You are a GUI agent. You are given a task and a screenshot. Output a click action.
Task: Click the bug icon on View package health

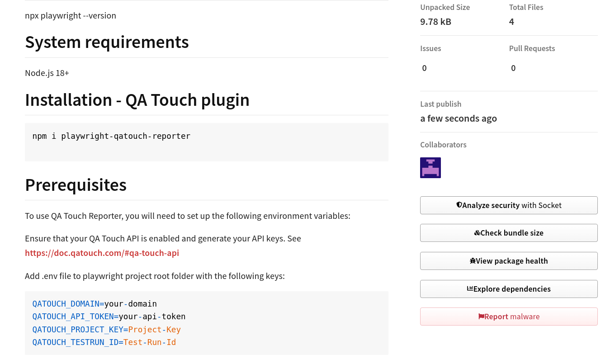473,261
